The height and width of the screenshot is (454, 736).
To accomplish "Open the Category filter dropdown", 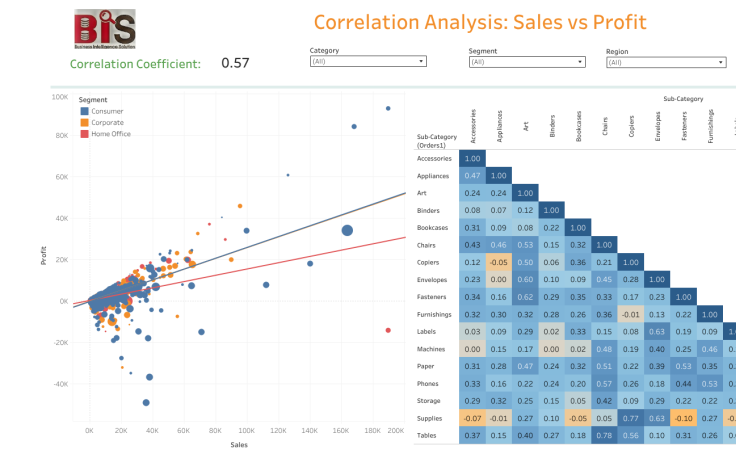I will point(368,62).
